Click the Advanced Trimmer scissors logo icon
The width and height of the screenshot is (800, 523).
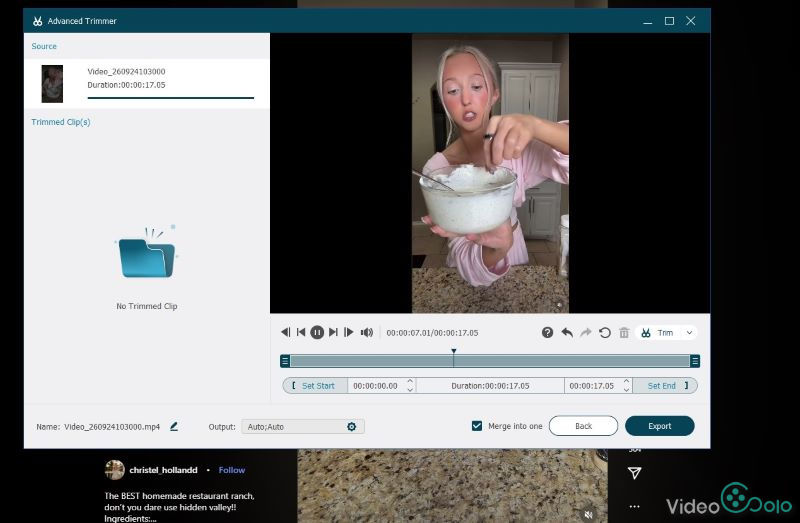click(37, 21)
